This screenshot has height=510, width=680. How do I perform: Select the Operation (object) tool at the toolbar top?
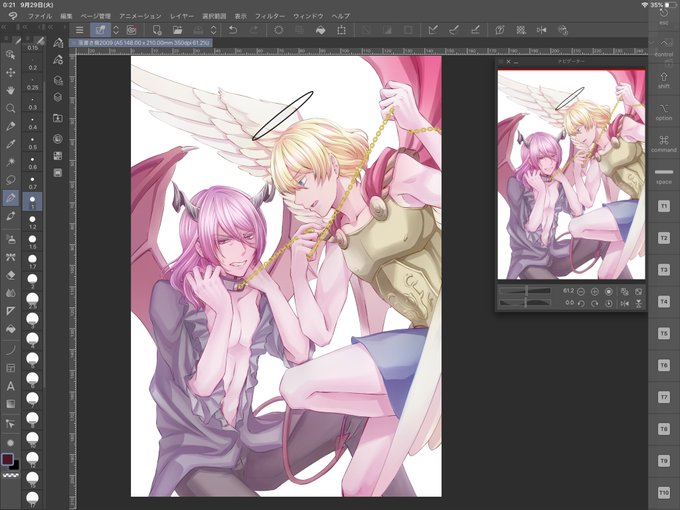[11, 54]
